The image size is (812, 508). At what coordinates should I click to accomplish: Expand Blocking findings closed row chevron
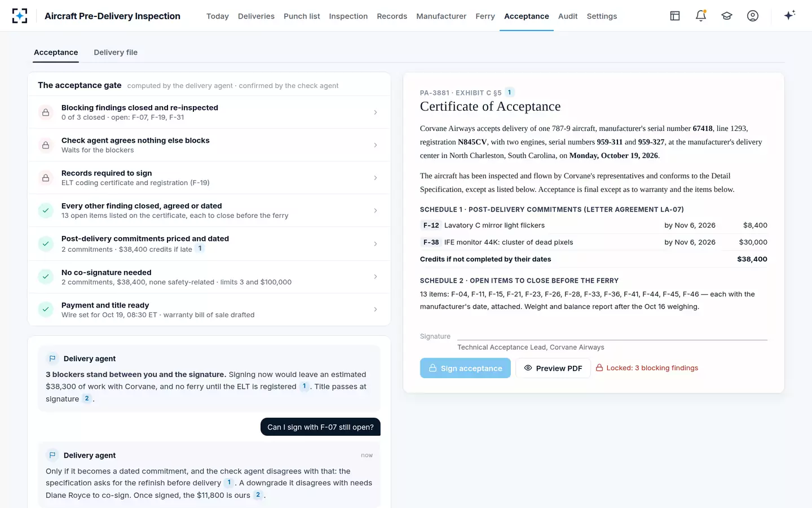pos(376,112)
